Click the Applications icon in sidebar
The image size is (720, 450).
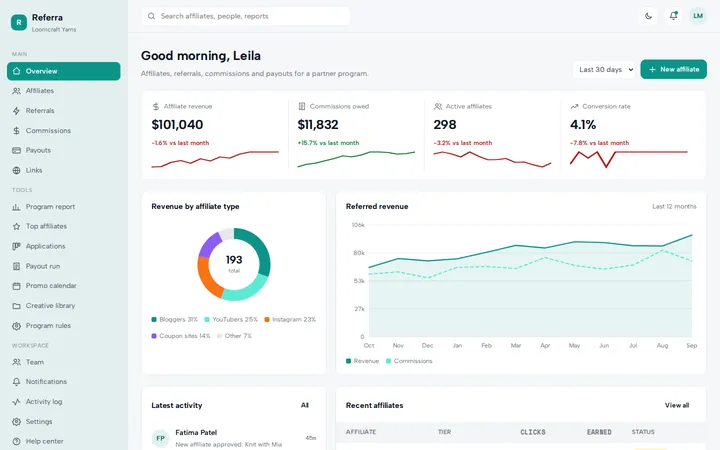[17, 246]
